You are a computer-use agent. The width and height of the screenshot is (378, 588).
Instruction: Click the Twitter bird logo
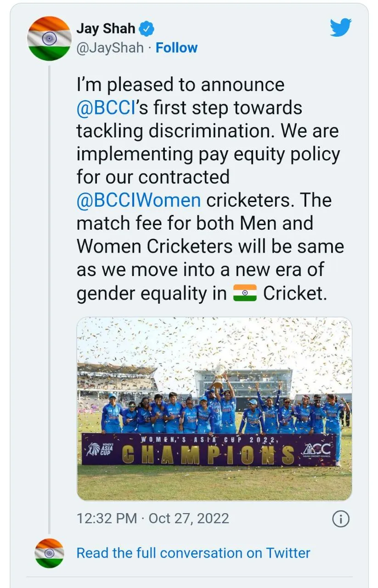340,27
